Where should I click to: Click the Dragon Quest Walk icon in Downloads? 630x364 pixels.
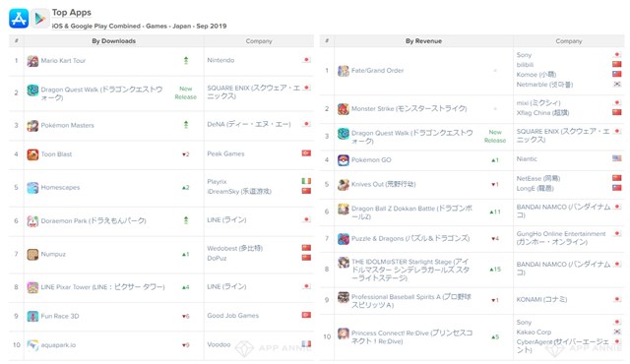(32, 90)
